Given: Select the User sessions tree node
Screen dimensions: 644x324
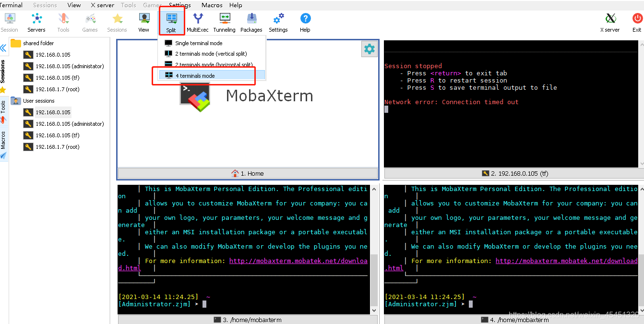Looking at the screenshot, I should (38, 101).
